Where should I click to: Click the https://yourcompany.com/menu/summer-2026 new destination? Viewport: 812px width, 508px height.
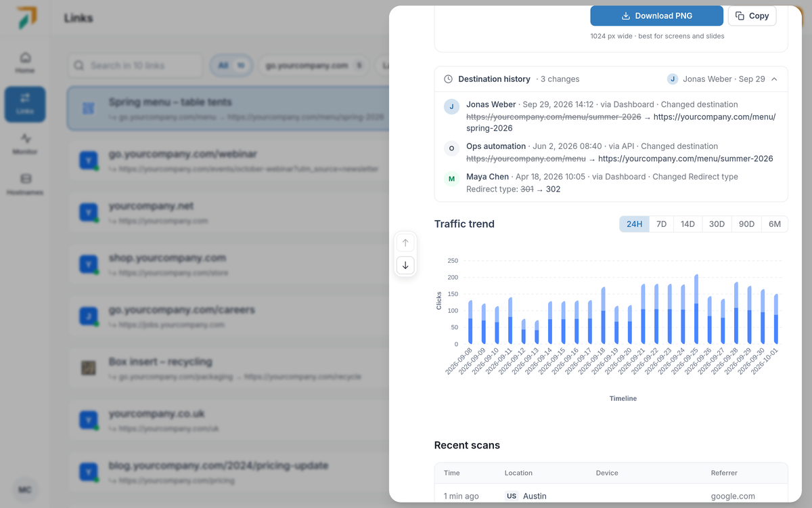[x=685, y=159]
